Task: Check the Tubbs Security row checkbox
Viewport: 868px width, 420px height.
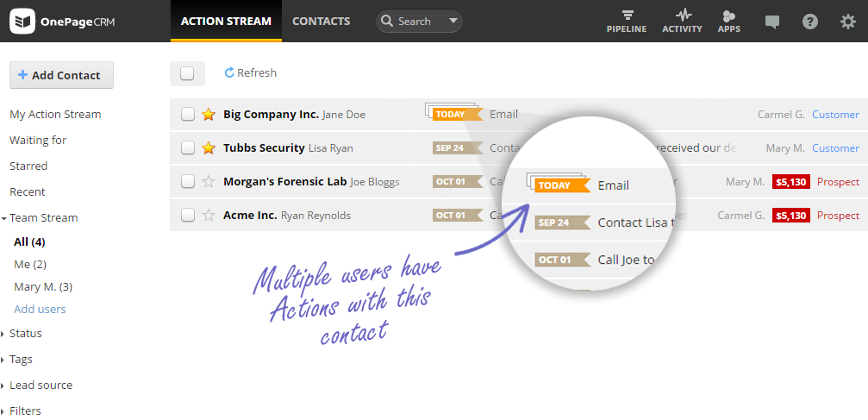Action: point(188,148)
